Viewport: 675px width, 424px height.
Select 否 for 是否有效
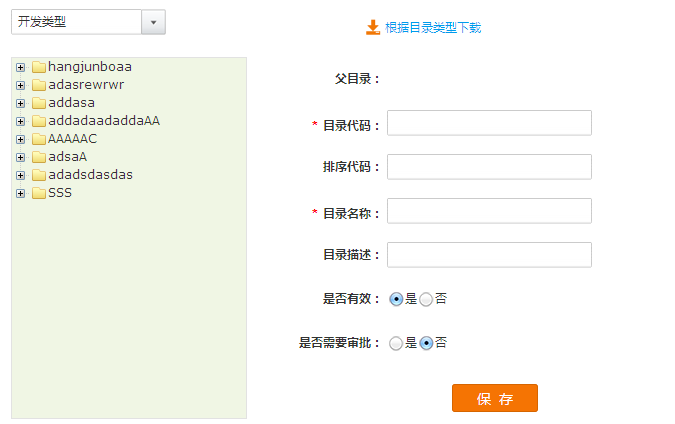426,299
